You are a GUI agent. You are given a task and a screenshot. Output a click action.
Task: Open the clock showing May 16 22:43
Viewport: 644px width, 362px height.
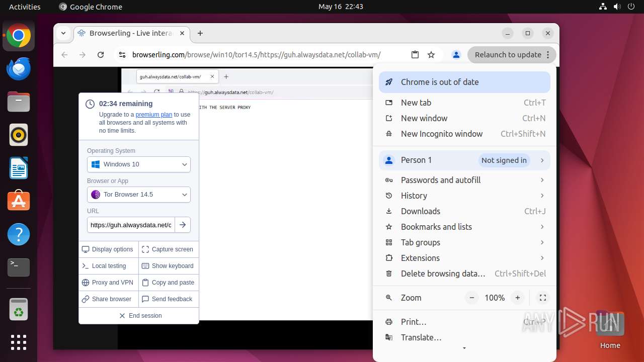point(341,7)
